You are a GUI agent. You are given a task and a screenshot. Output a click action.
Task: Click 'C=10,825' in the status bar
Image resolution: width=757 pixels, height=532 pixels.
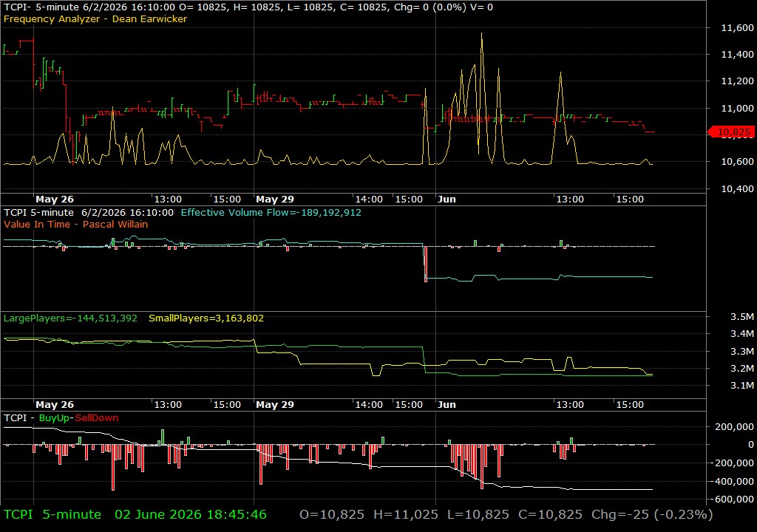[550, 514]
